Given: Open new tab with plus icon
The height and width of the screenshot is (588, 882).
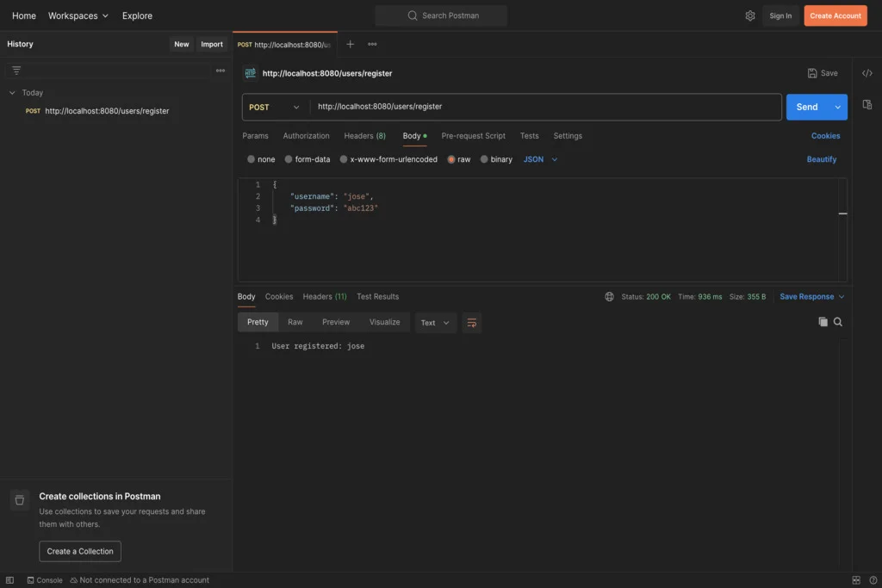Looking at the screenshot, I should [x=350, y=44].
